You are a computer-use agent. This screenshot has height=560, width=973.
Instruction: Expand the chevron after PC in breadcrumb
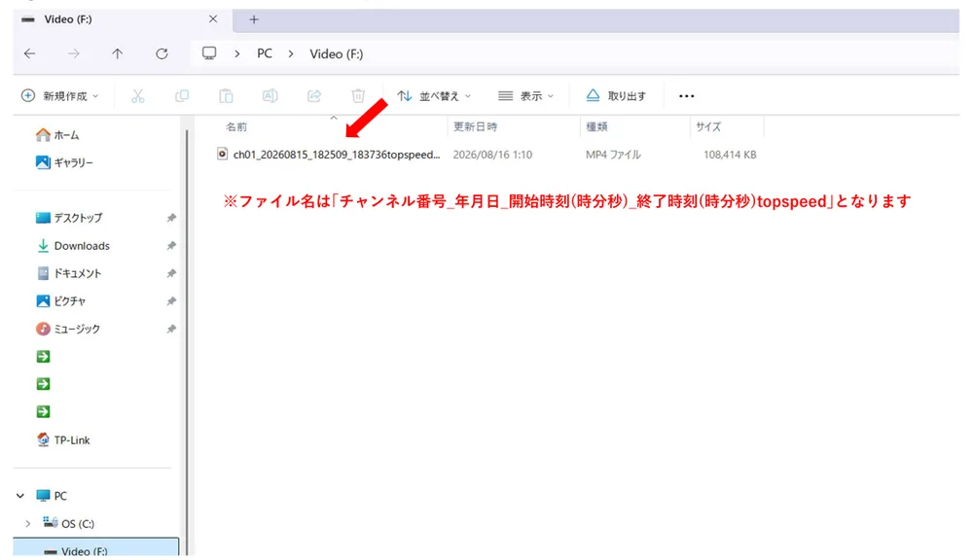click(x=290, y=53)
